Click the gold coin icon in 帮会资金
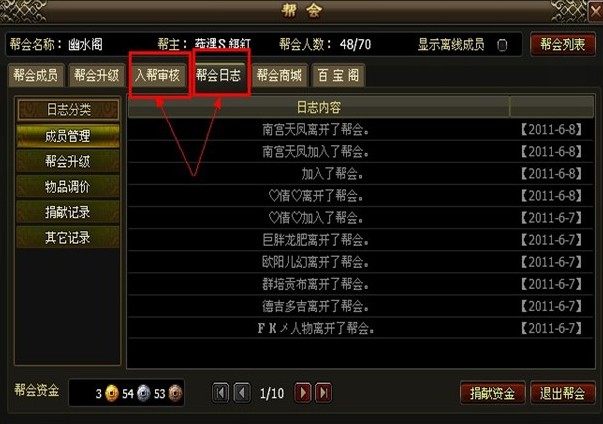Image resolution: width=603 pixels, height=424 pixels. click(x=112, y=393)
